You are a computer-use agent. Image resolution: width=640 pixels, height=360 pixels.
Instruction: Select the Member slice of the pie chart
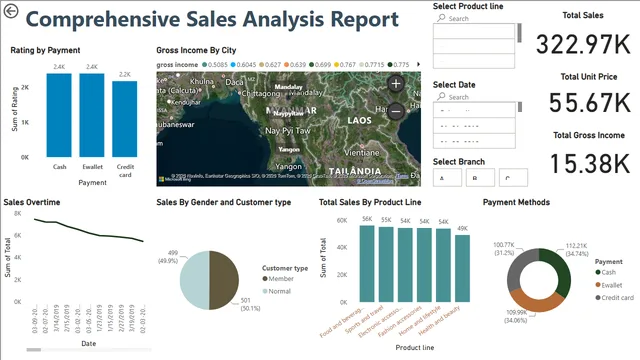coord(224,280)
